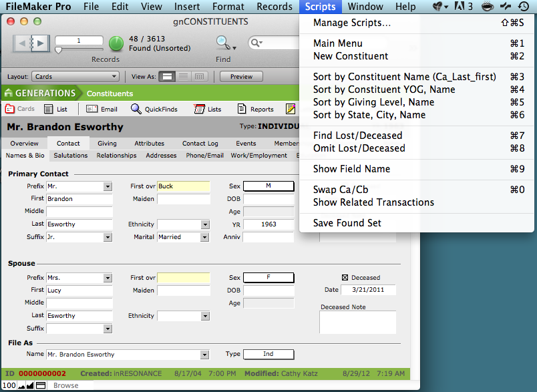Choose Sort by Giving Level, Name
The image size is (537, 392).
(373, 102)
